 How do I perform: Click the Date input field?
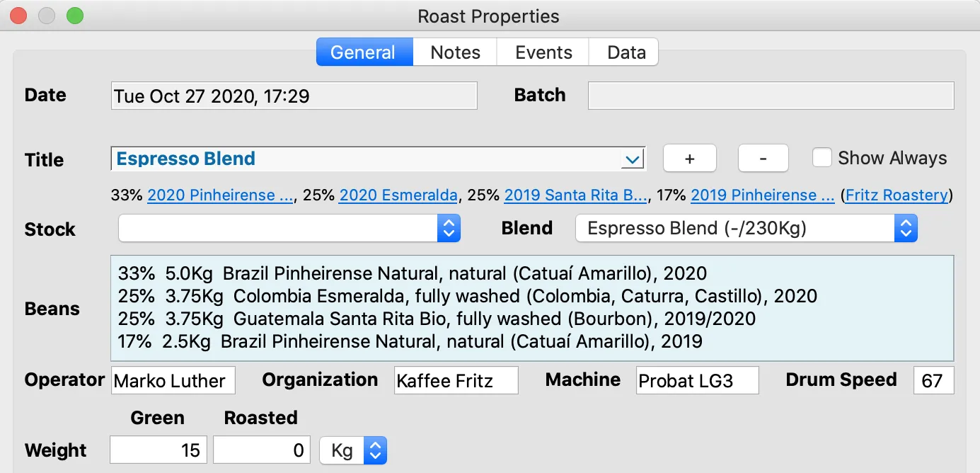(294, 96)
